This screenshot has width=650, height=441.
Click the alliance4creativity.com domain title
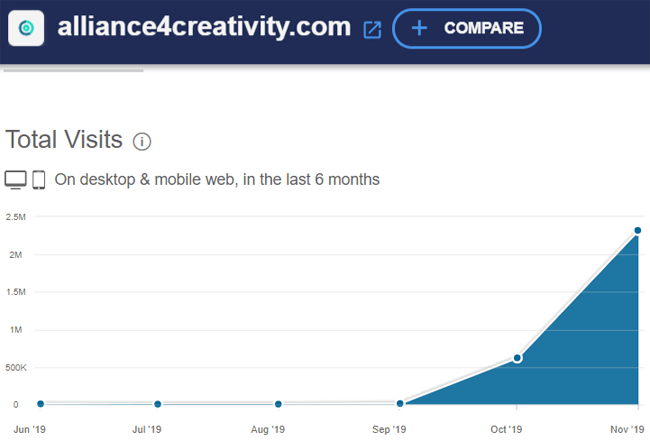[204, 27]
